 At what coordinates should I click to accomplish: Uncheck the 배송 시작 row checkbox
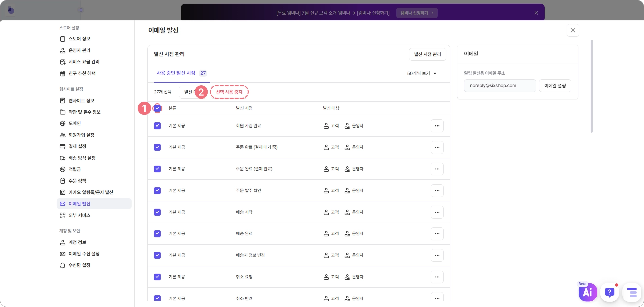(x=157, y=212)
